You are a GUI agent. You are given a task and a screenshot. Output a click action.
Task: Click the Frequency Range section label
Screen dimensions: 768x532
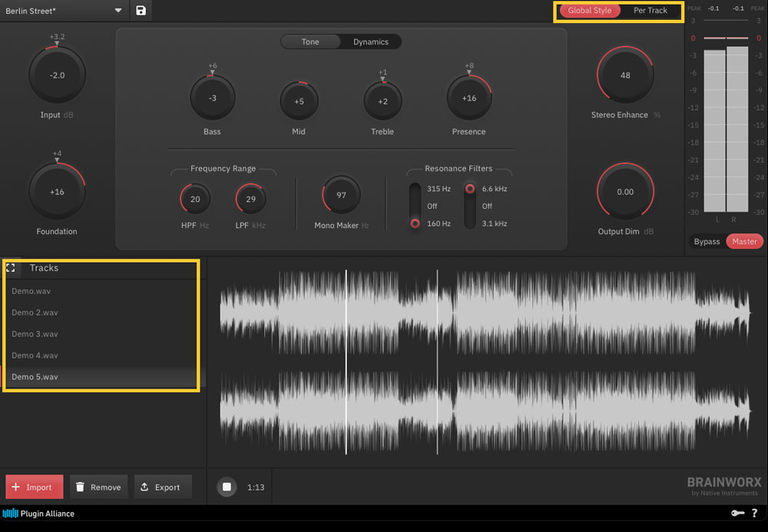coord(223,168)
